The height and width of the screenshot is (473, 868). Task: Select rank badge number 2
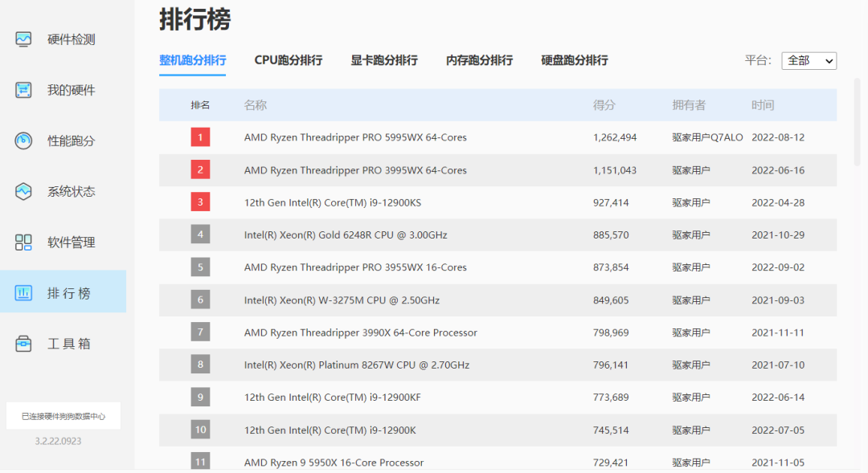(x=200, y=169)
